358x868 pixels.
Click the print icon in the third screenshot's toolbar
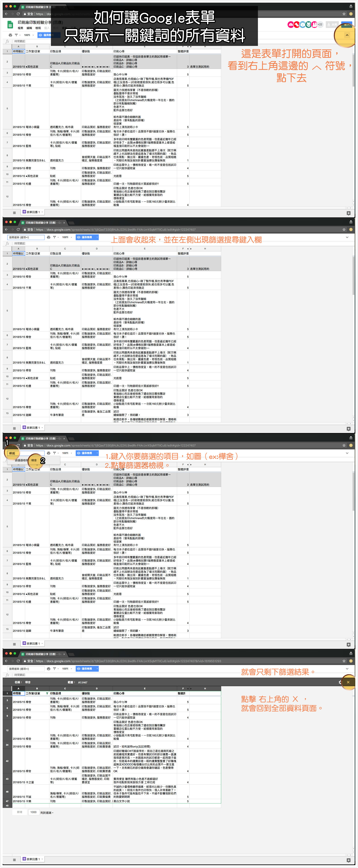coord(48,453)
